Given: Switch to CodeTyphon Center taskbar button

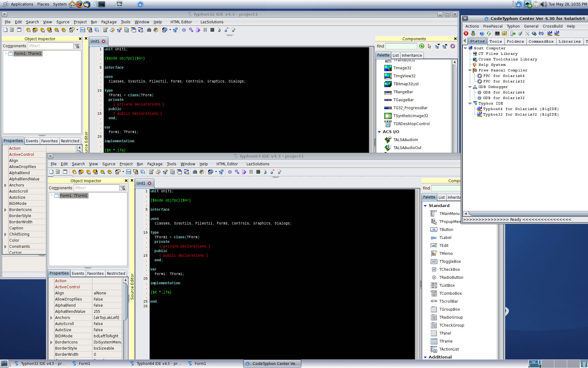Looking at the screenshot, I should tap(272, 364).
